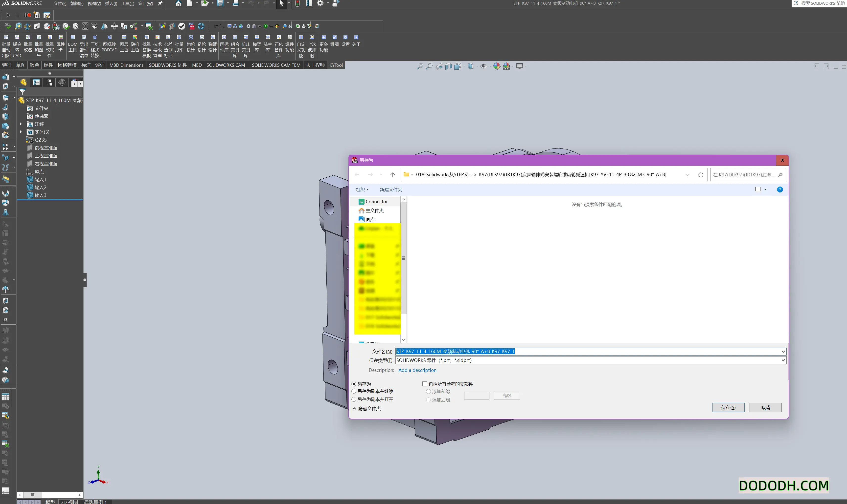Expand the 注解 tree node
The image size is (847, 504).
[21, 124]
